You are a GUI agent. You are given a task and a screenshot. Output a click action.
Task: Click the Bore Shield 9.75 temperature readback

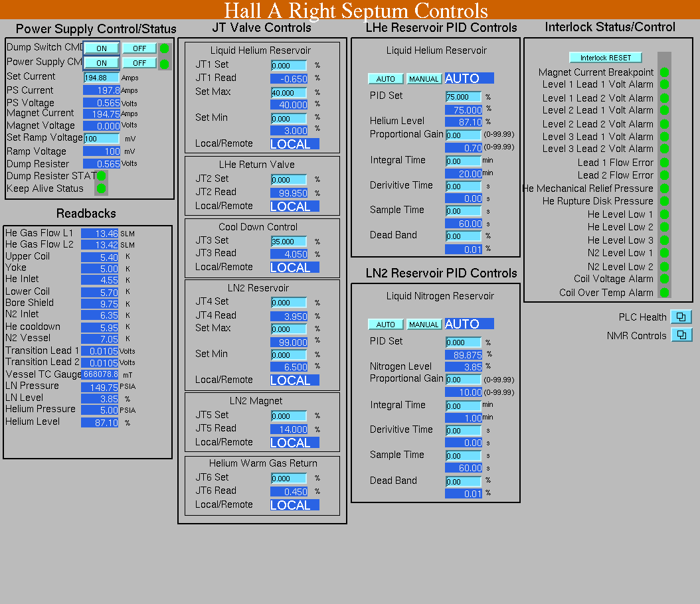coord(100,304)
